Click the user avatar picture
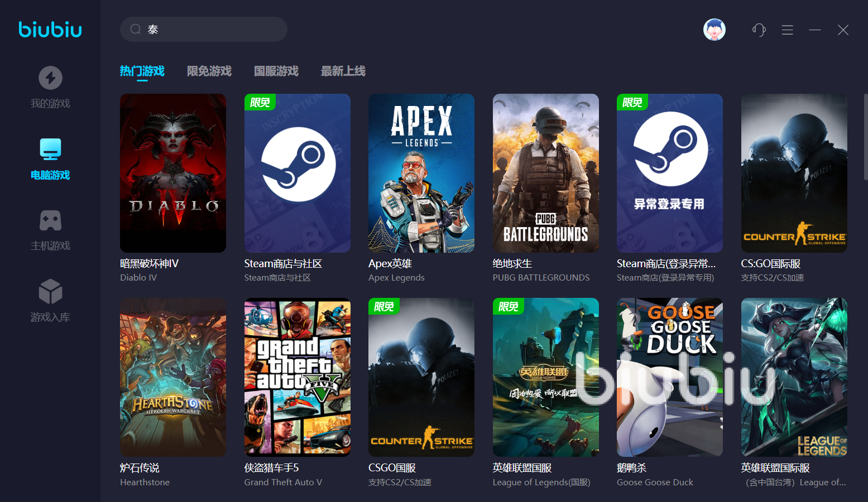This screenshot has width=868, height=502. (x=714, y=30)
